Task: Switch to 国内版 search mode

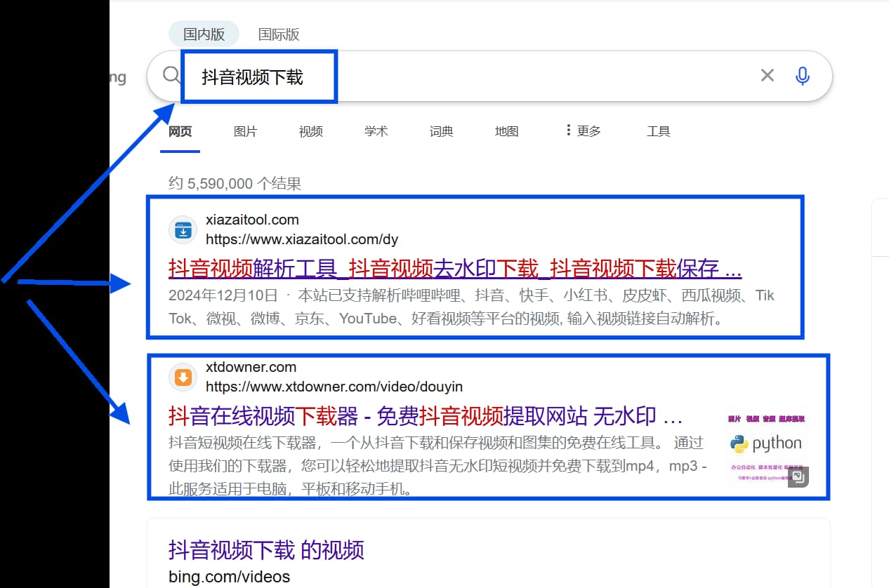Action: (x=204, y=34)
